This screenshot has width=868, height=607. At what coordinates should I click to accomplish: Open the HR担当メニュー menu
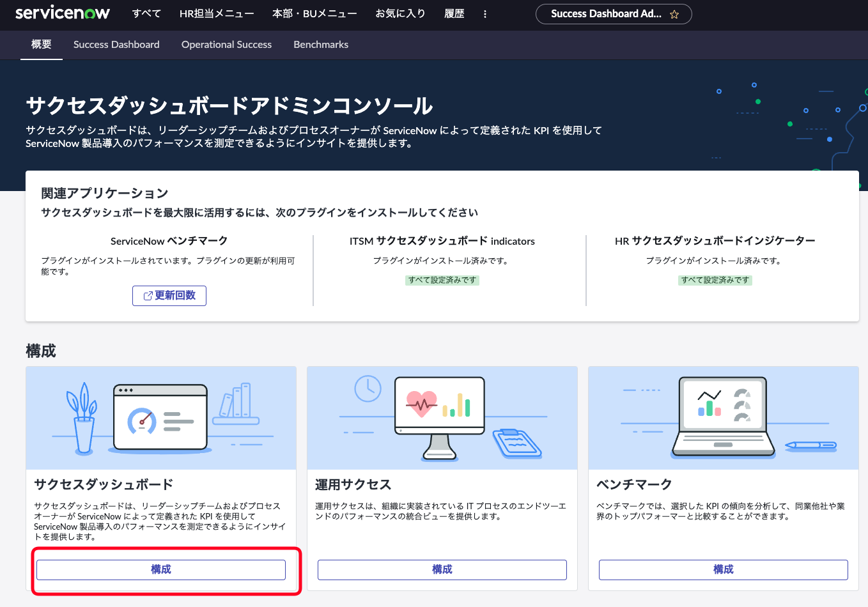click(x=217, y=13)
